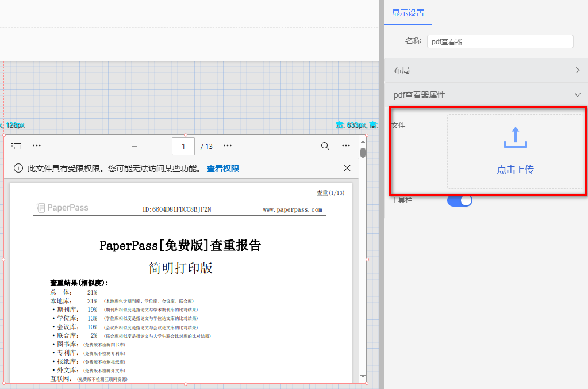Click the PaperPass logo in the PDF header
The height and width of the screenshot is (389, 588).
pos(62,208)
